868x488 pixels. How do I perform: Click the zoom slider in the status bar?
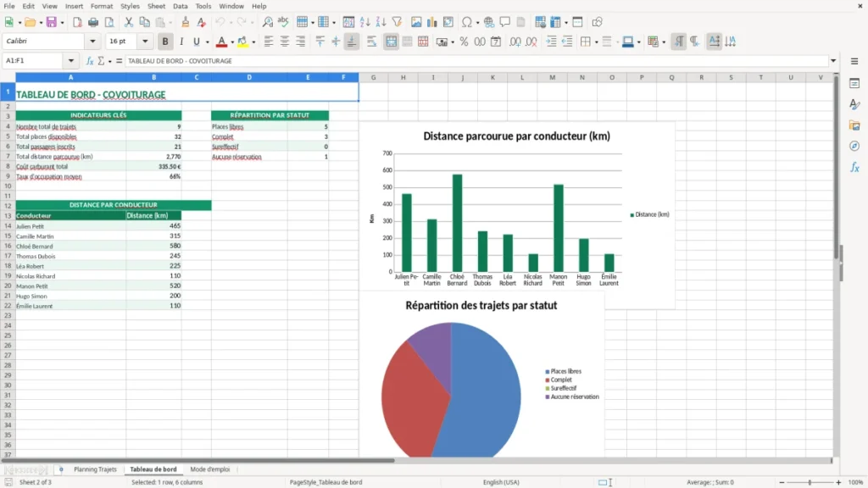tap(810, 482)
